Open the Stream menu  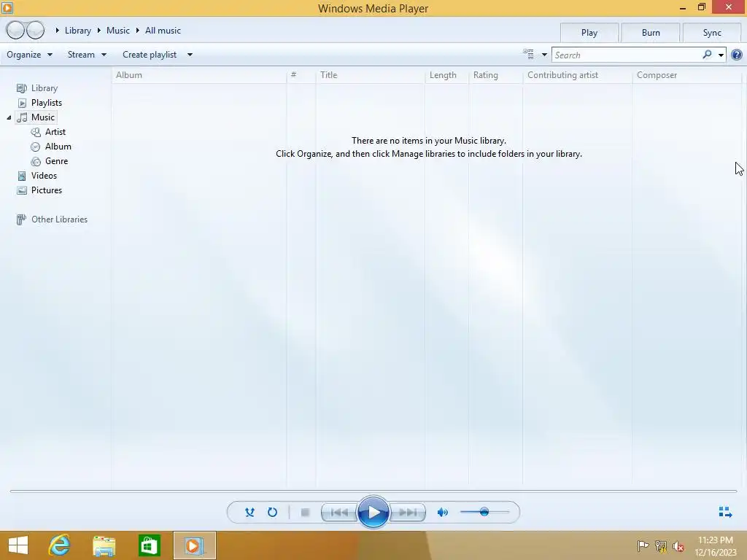pyautogui.click(x=88, y=55)
